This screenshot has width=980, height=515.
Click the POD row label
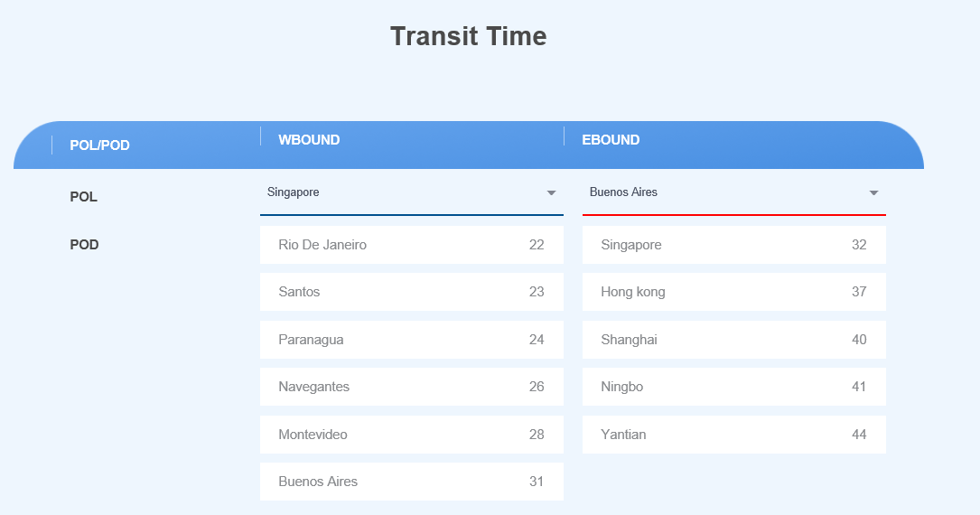pos(84,245)
